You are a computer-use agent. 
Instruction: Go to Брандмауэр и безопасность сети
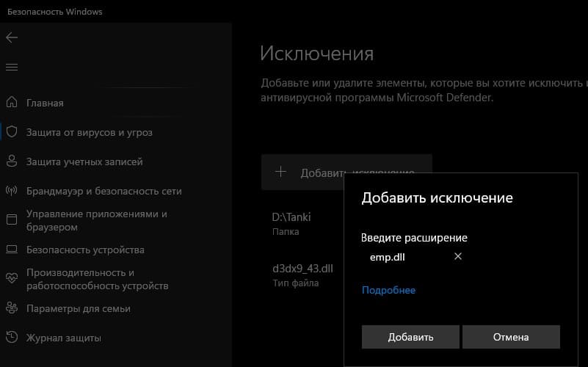click(104, 191)
